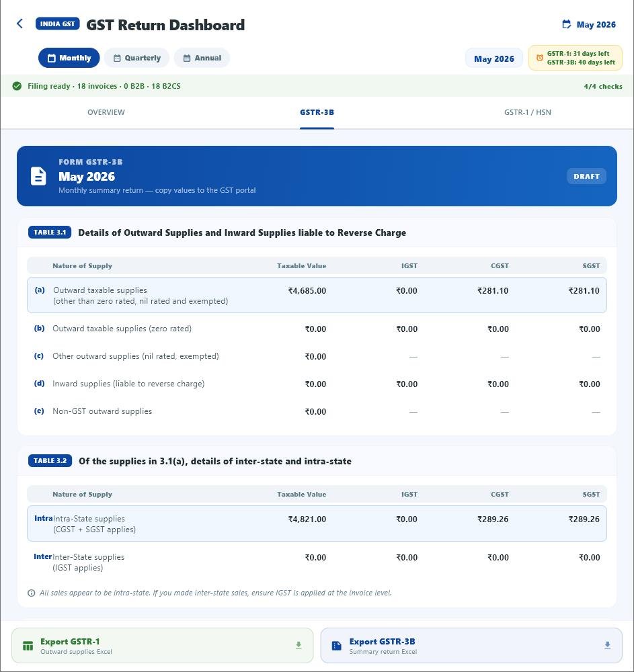
Task: Click the download arrow on Export GSTR-3B
Action: [607, 645]
